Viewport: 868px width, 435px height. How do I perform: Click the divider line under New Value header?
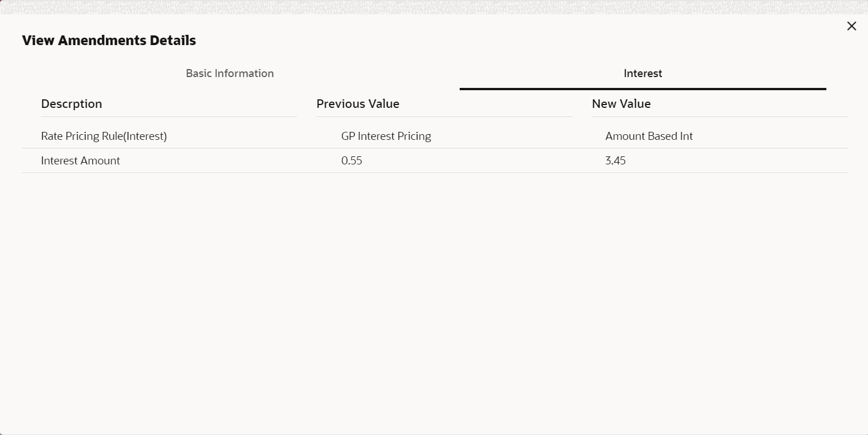tap(720, 116)
